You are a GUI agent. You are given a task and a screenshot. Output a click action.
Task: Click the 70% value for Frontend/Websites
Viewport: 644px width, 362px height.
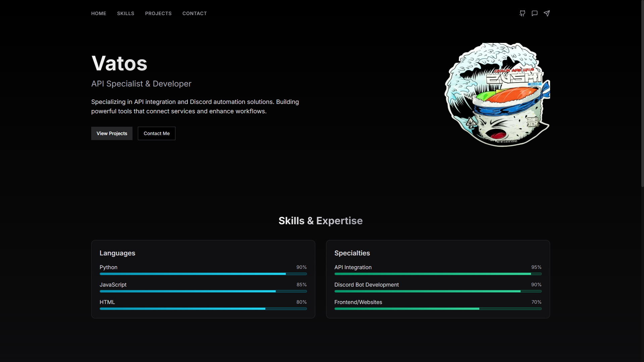(536, 302)
